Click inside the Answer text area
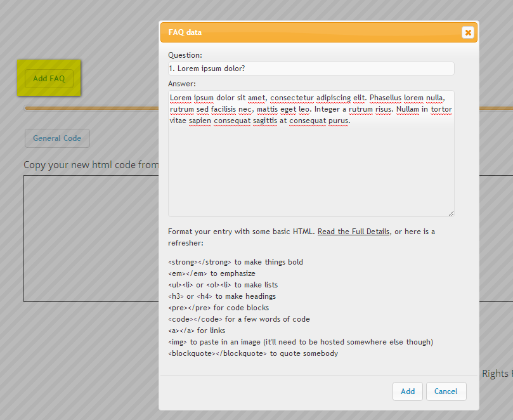This screenshot has height=420, width=513. (311, 154)
